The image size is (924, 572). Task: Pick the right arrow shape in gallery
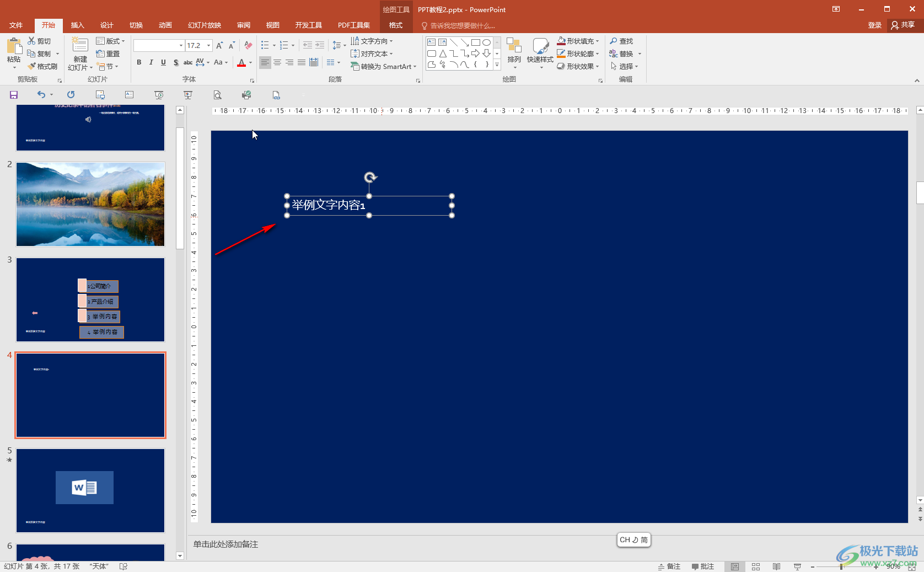pyautogui.click(x=475, y=54)
